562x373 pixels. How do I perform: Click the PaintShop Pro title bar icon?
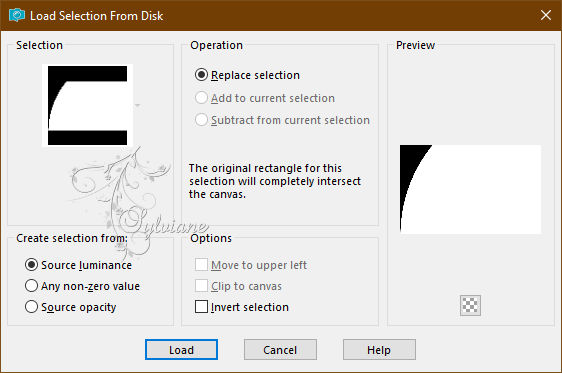[x=16, y=15]
